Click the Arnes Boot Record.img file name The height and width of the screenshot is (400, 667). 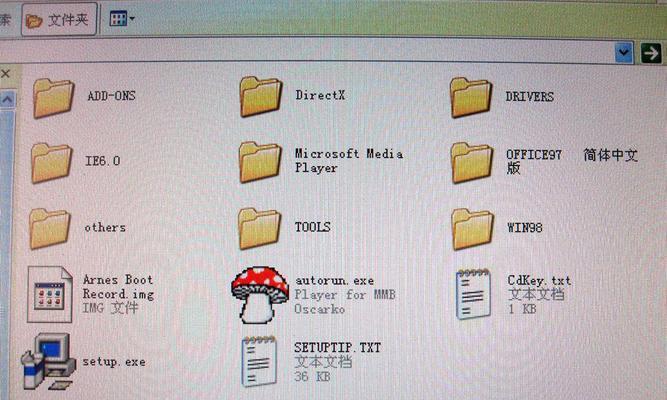coord(118,287)
